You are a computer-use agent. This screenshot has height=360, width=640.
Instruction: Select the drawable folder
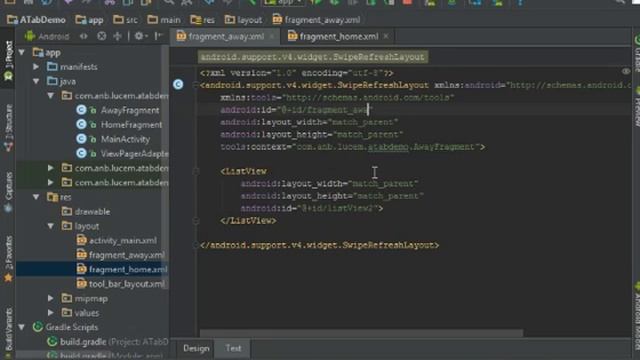coord(92,211)
